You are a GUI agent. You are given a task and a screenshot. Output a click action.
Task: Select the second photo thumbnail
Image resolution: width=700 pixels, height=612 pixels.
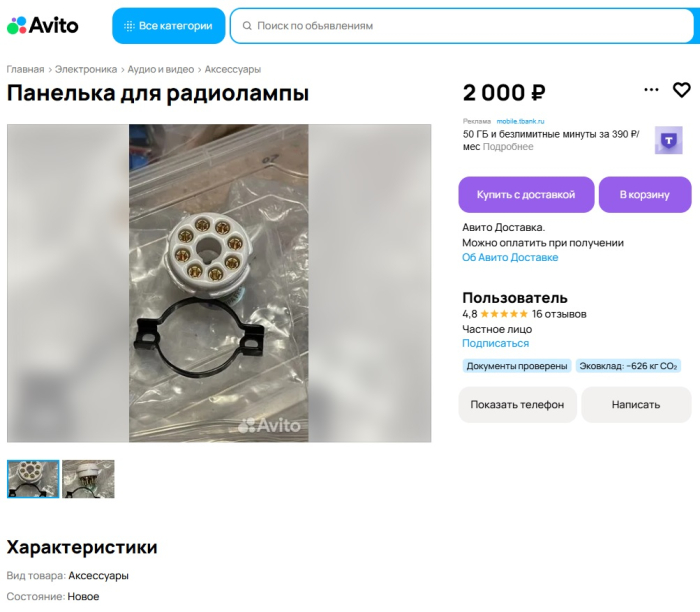click(x=88, y=479)
